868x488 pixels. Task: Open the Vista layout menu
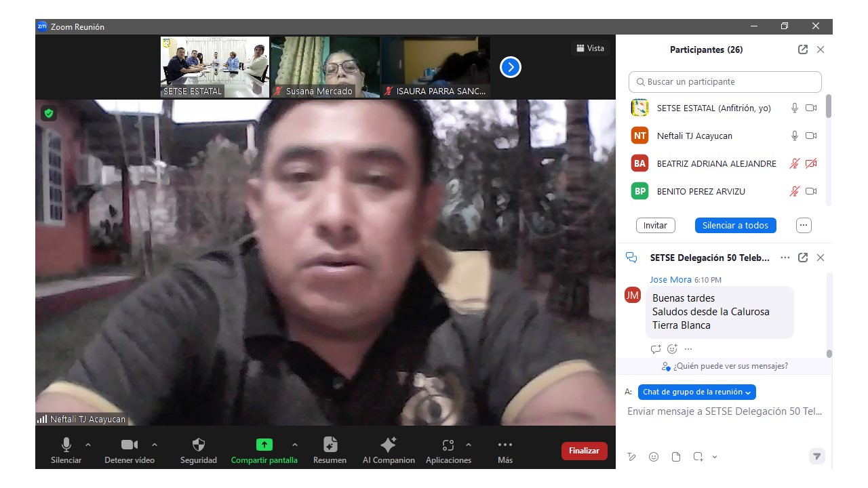pos(590,48)
